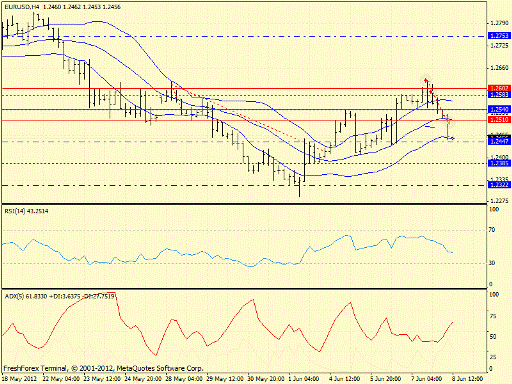Click the 1.2725 value on the price axis
512x384 pixels.
click(499, 45)
